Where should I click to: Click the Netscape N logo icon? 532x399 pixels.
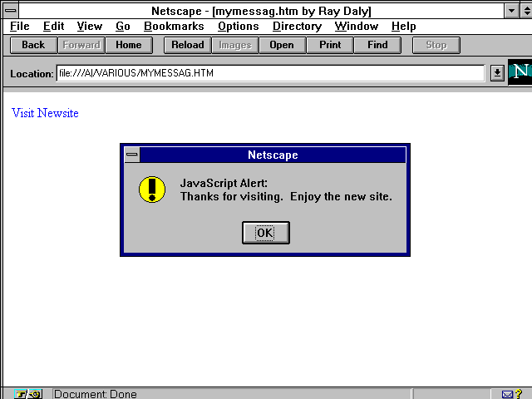pos(520,72)
